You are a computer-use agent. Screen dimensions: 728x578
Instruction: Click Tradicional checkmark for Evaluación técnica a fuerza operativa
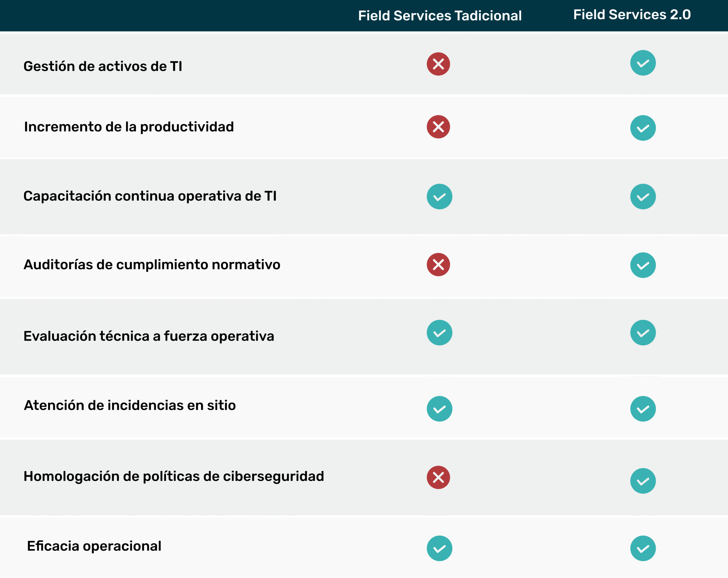tap(439, 333)
